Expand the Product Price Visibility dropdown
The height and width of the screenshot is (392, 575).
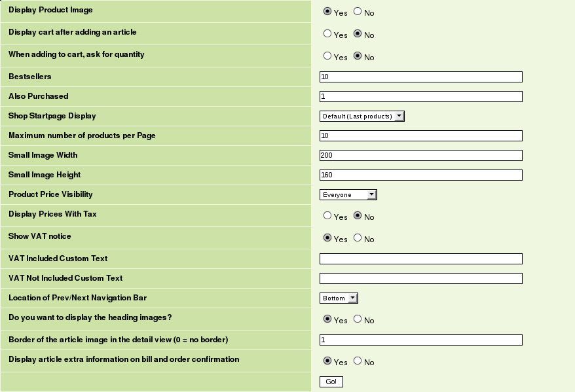tap(348, 195)
